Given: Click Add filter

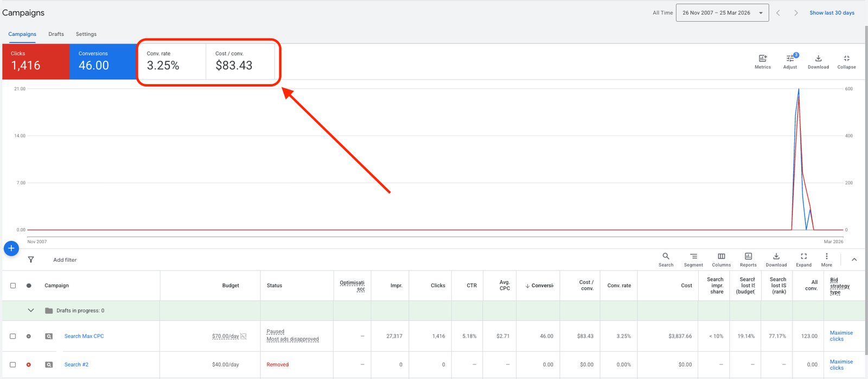Looking at the screenshot, I should click(65, 260).
